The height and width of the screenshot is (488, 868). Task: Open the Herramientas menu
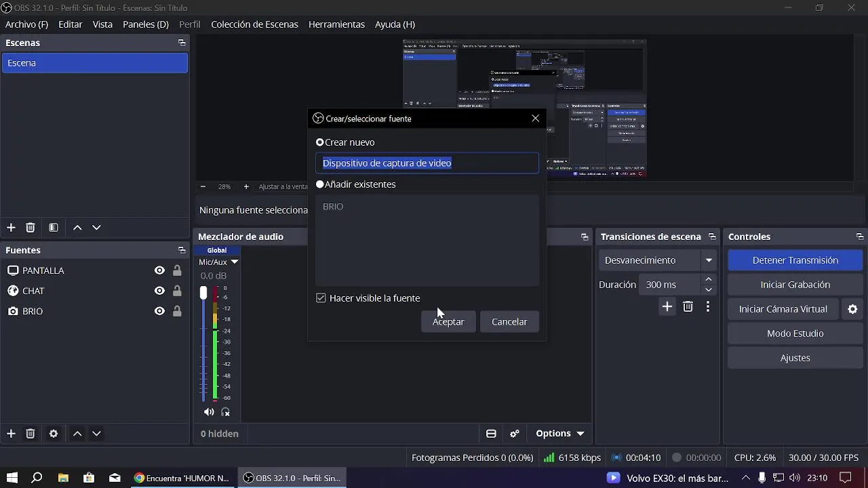336,24
